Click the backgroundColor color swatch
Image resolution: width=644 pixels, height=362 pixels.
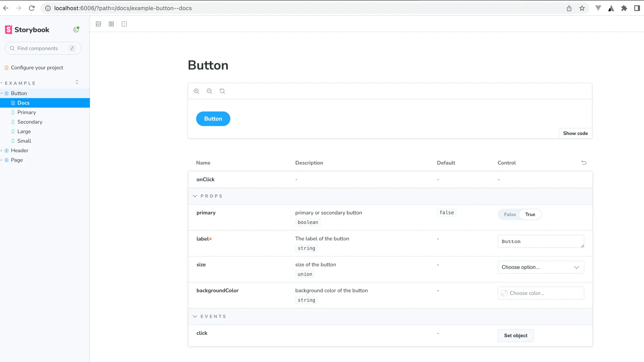click(x=504, y=293)
